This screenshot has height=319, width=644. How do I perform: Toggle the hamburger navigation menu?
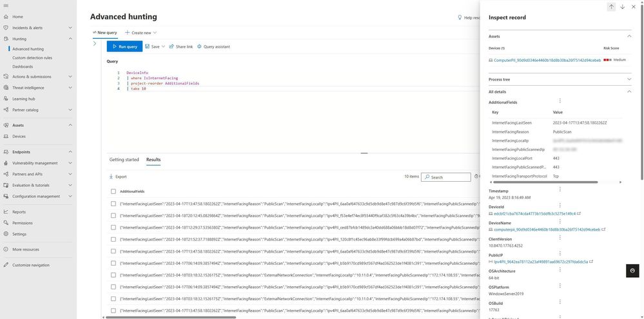tap(6, 6)
